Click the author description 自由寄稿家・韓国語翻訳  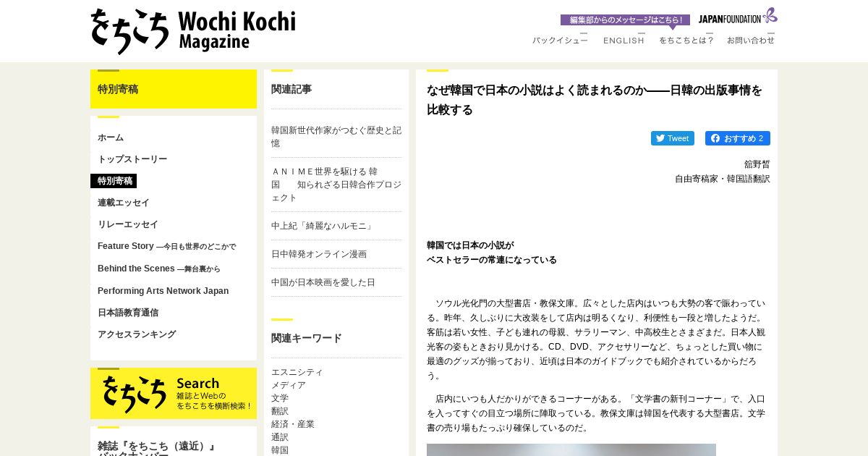[x=723, y=179]
